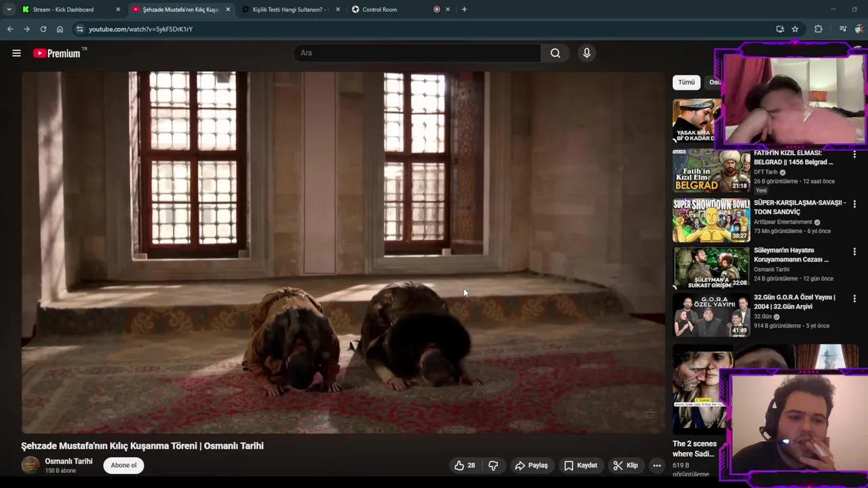Click the Ara search input field
868x488 pixels.
pos(418,53)
